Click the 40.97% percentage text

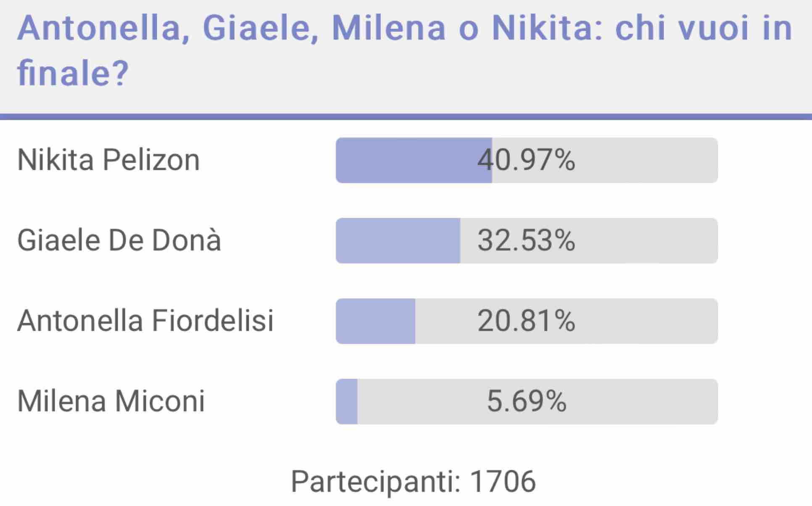coord(526,160)
